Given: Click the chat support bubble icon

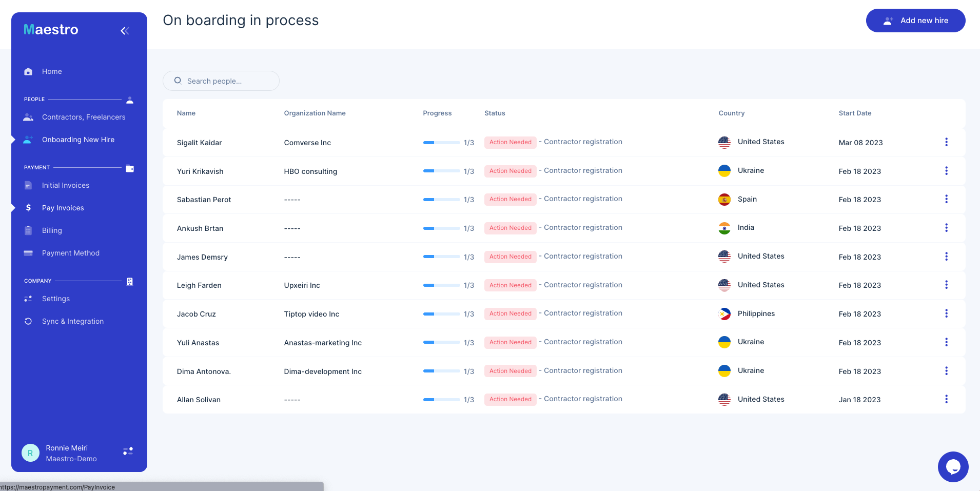Looking at the screenshot, I should [x=952, y=466].
